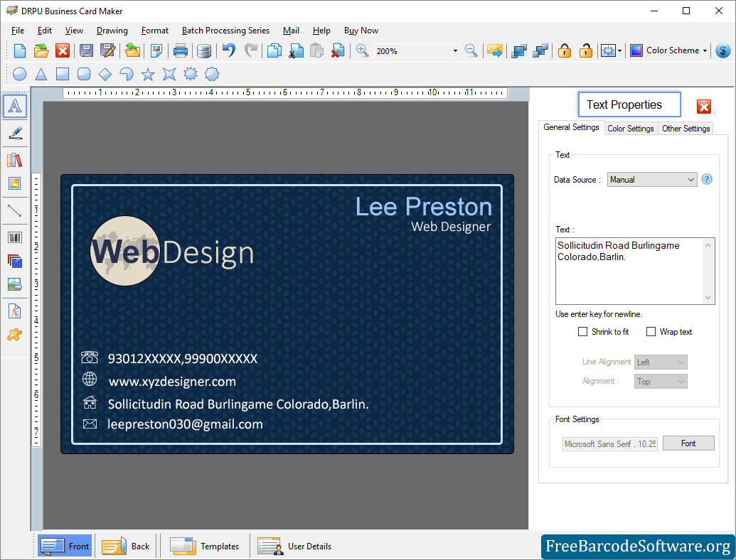Click the text box scroll down arrow
Viewport: 736px width, 560px height.
pyautogui.click(x=708, y=298)
